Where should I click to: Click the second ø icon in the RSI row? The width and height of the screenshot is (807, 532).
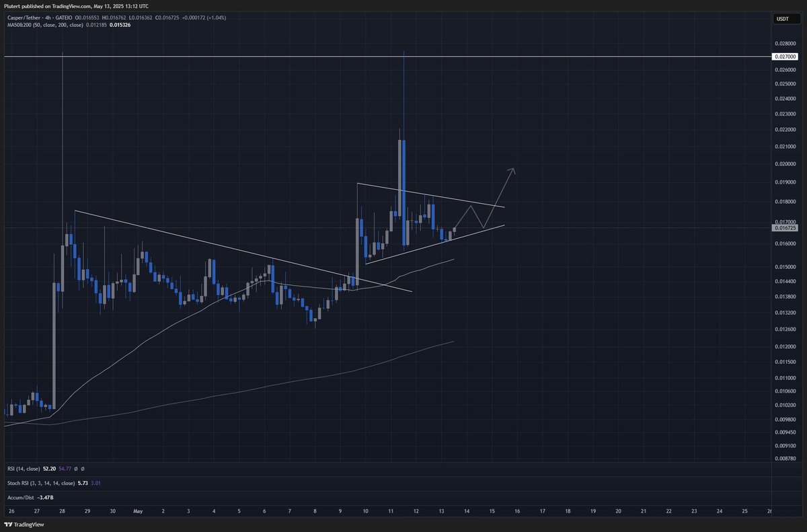[x=82, y=469]
